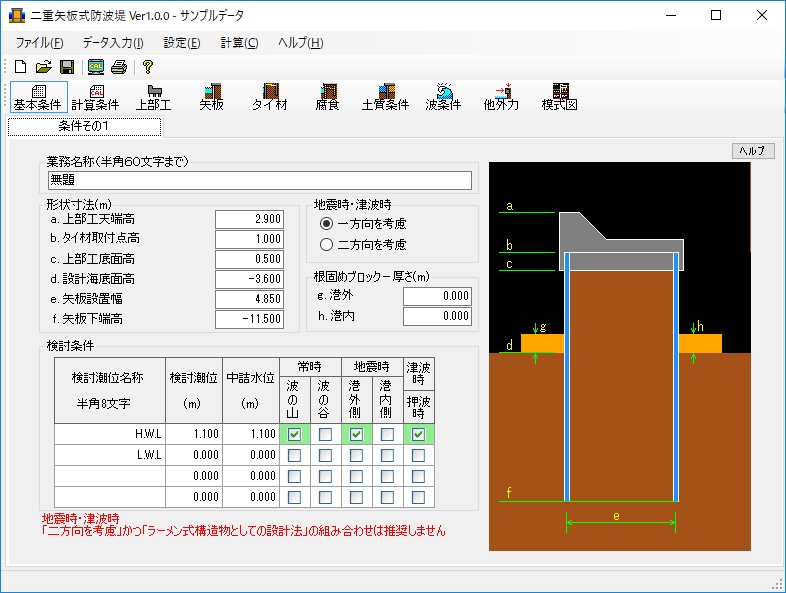Click the 矢板下端高 value field

tap(250, 319)
